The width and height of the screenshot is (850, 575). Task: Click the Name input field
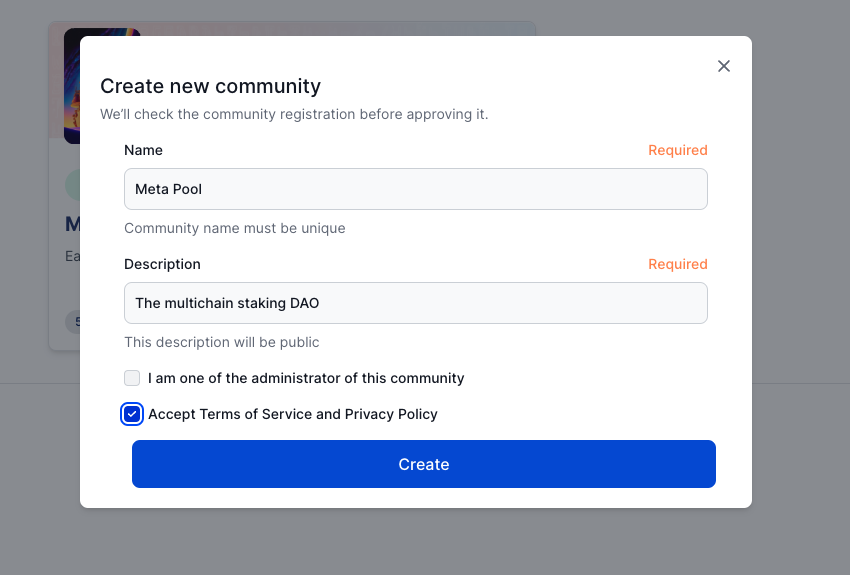[x=416, y=189]
